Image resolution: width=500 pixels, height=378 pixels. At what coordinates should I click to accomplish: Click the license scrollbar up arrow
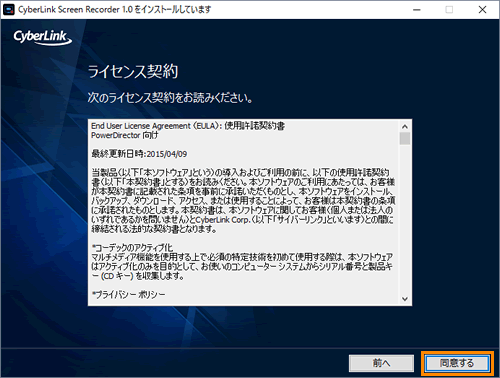click(405, 126)
